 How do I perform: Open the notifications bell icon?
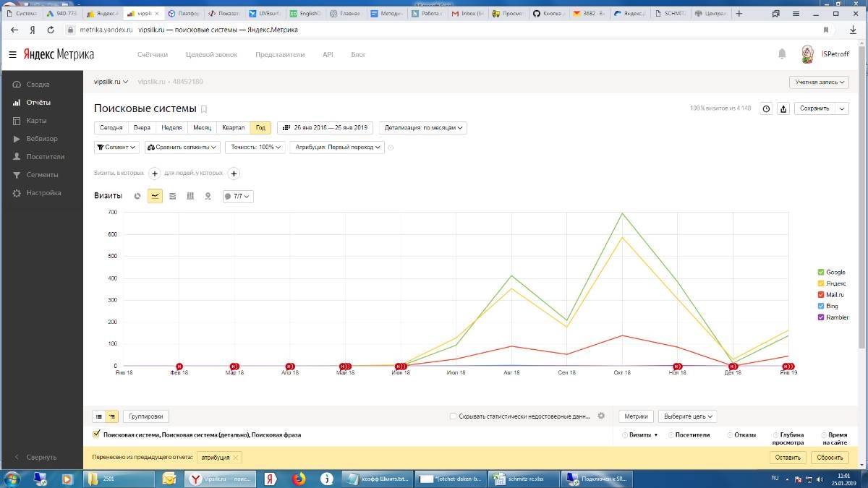click(782, 54)
